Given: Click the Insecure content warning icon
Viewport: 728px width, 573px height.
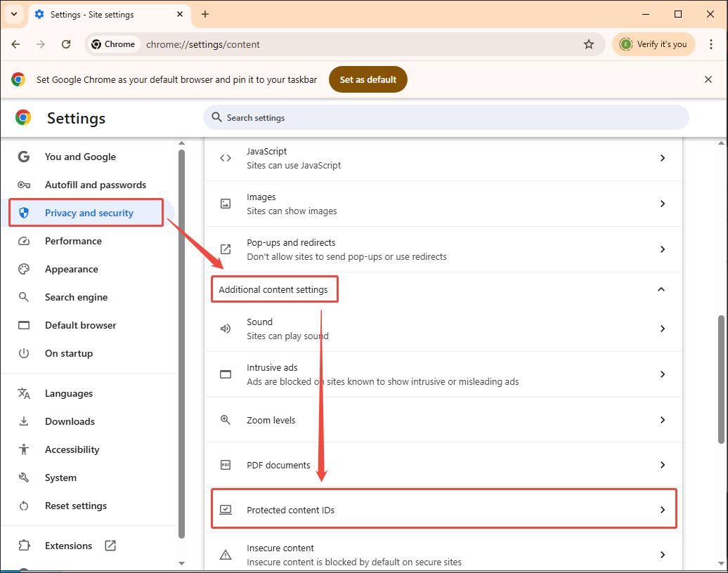Looking at the screenshot, I should point(225,554).
